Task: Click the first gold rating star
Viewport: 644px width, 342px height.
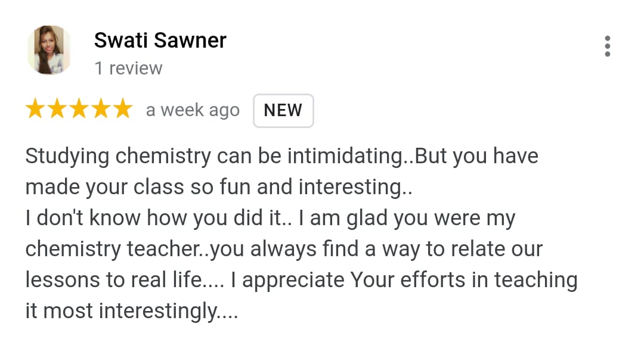Action: pos(36,110)
